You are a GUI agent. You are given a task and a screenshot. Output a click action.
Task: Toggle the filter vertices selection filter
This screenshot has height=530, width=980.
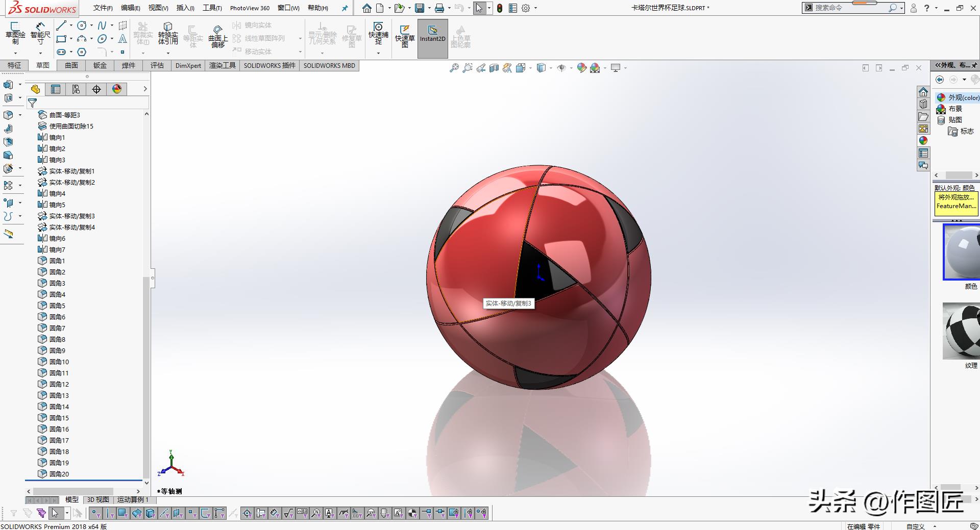coord(95,513)
